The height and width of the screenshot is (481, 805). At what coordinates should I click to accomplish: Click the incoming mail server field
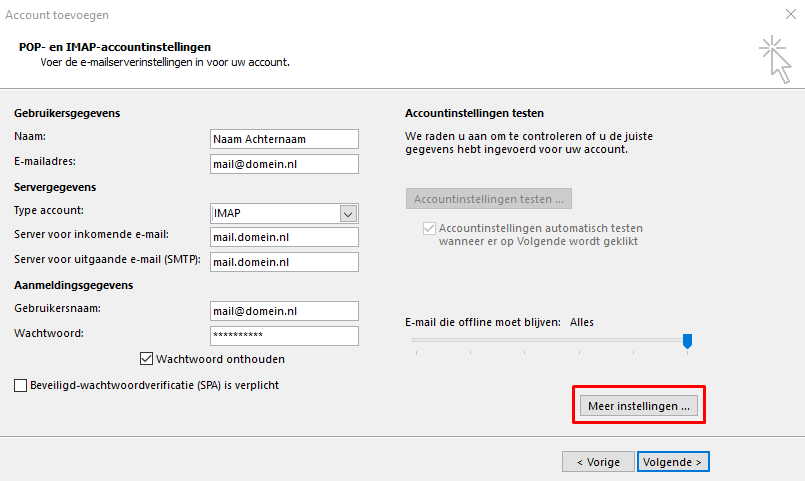(x=284, y=237)
